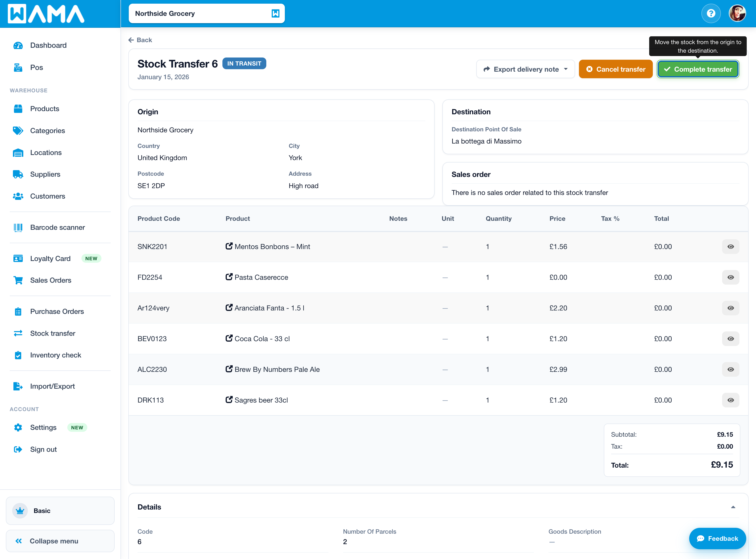The image size is (756, 559).
Task: Open Mentos Bonbons product link icon
Action: click(x=229, y=246)
